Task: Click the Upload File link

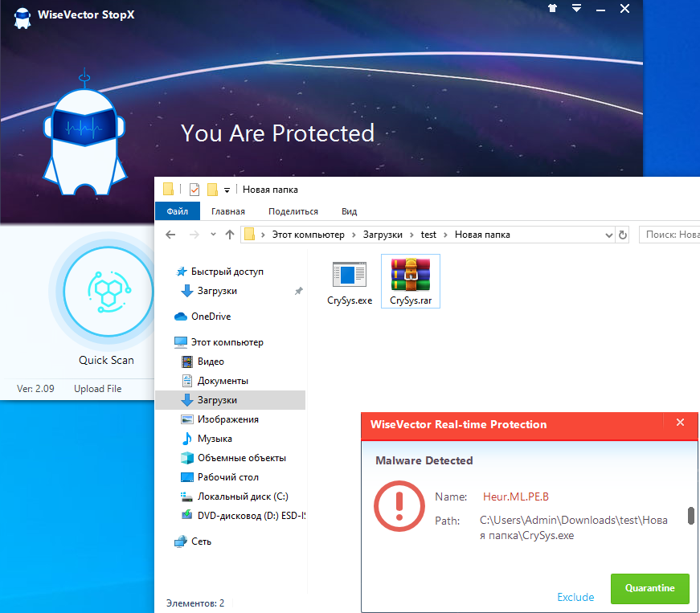Action: tap(98, 389)
